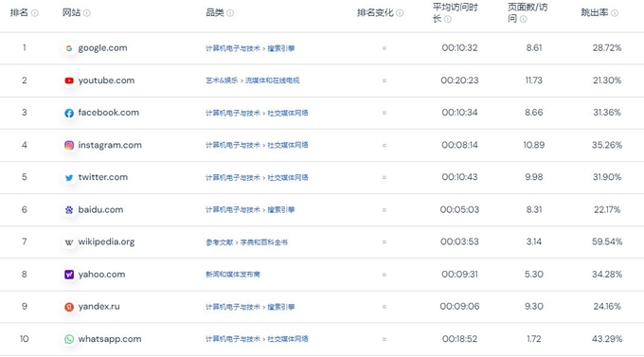Open facebook.com site link
Screen dimensions: 644x357
coord(108,113)
